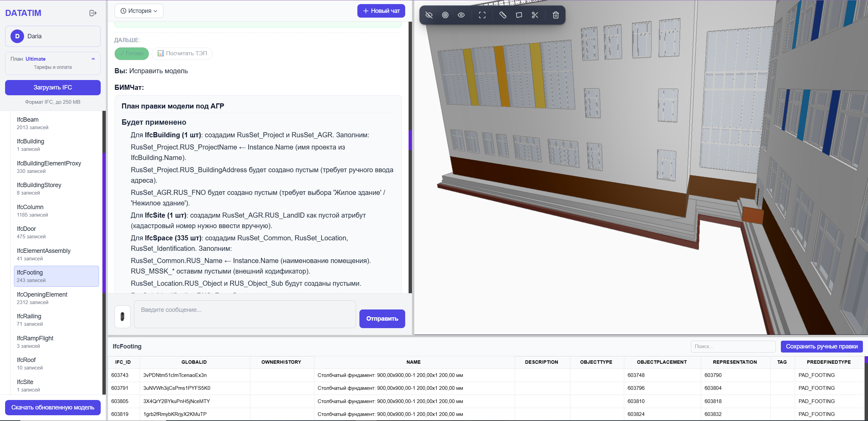Start a new chat with Новый чат

tap(381, 11)
